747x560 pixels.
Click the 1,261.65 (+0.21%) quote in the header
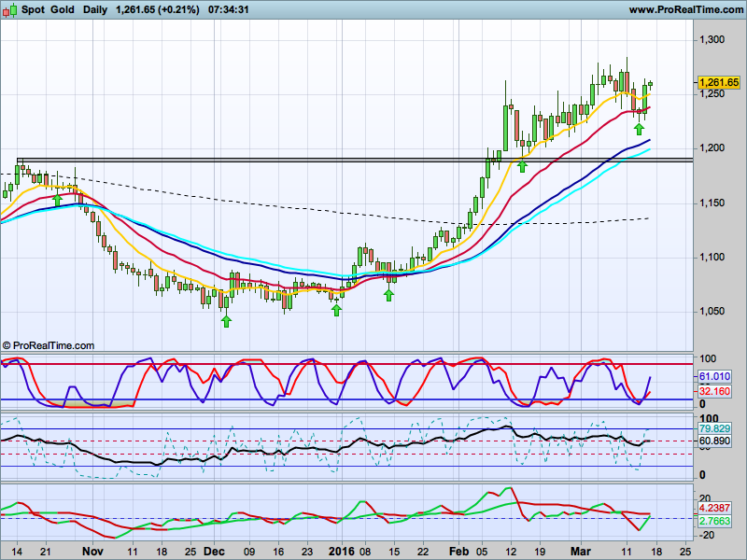click(x=158, y=9)
